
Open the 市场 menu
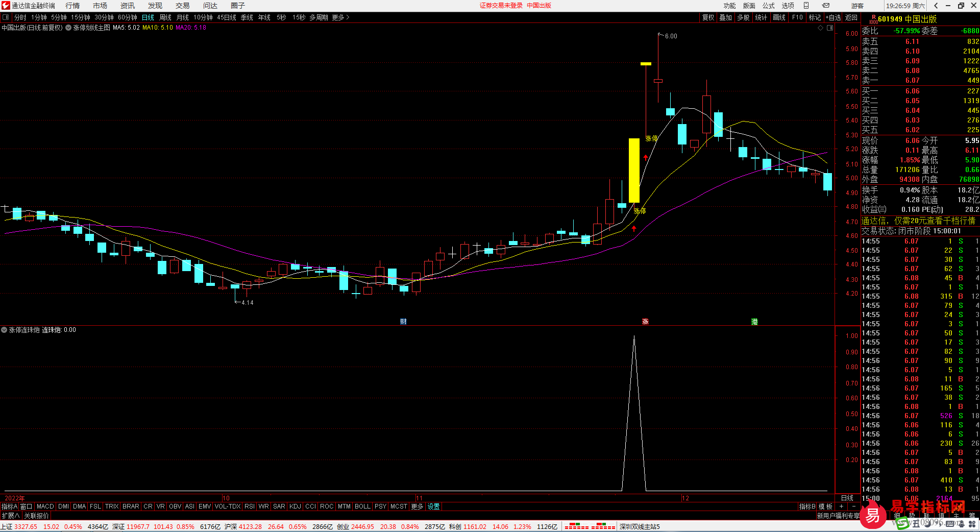tap(100, 6)
